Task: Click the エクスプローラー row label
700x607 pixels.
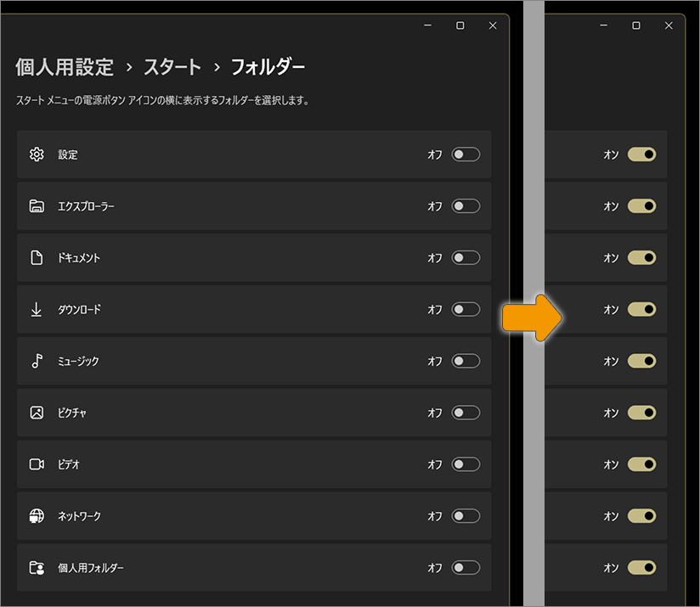Action: (86, 206)
